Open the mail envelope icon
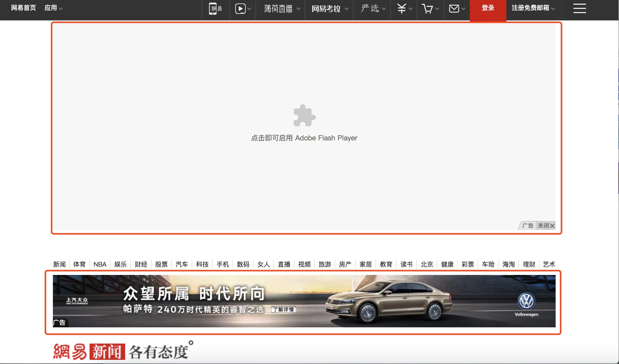This screenshot has width=619, height=364. pos(454,9)
